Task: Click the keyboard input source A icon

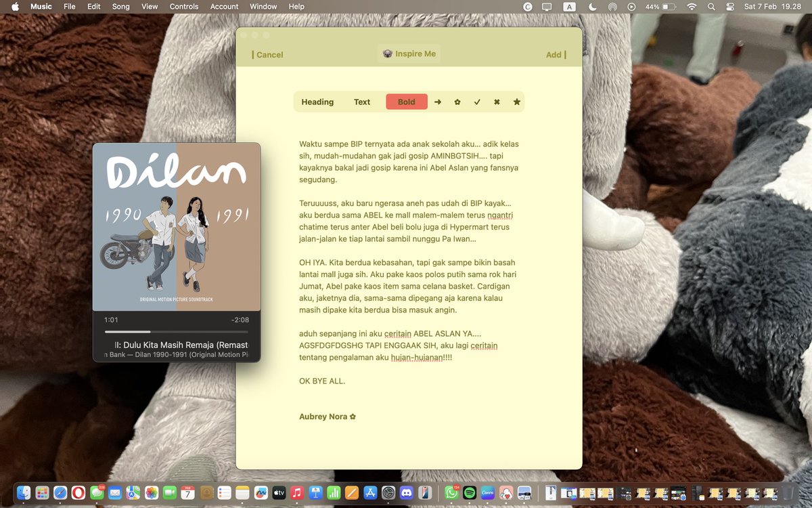Action: [x=570, y=7]
